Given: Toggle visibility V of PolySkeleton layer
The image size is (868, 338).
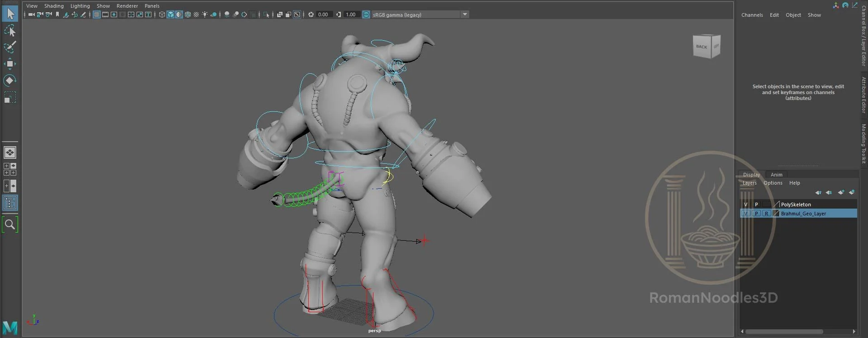Looking at the screenshot, I should click(x=746, y=205).
